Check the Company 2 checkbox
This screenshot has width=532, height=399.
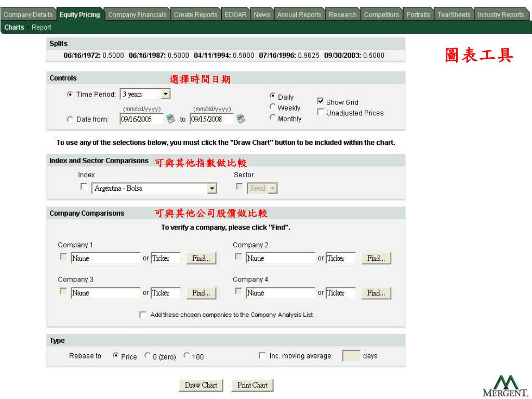pyautogui.click(x=238, y=257)
